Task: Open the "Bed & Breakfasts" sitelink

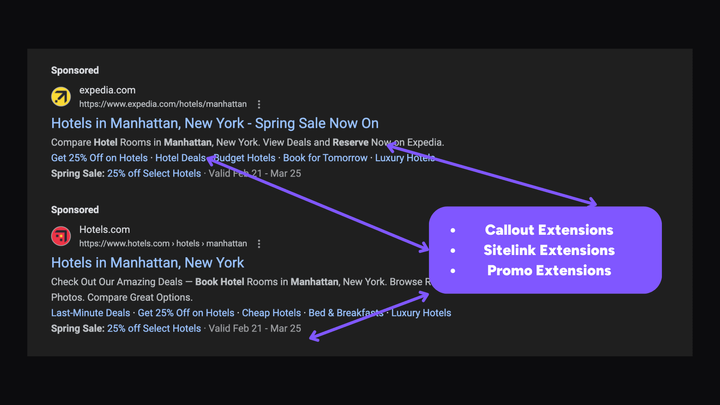Action: pyautogui.click(x=345, y=313)
